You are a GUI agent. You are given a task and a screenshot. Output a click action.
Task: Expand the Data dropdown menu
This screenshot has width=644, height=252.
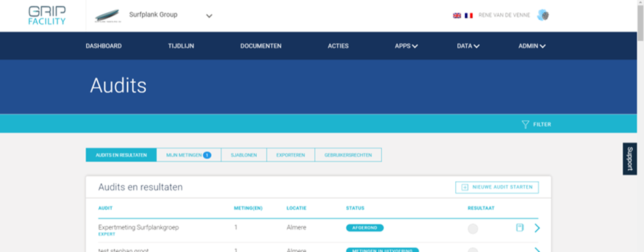(x=468, y=46)
